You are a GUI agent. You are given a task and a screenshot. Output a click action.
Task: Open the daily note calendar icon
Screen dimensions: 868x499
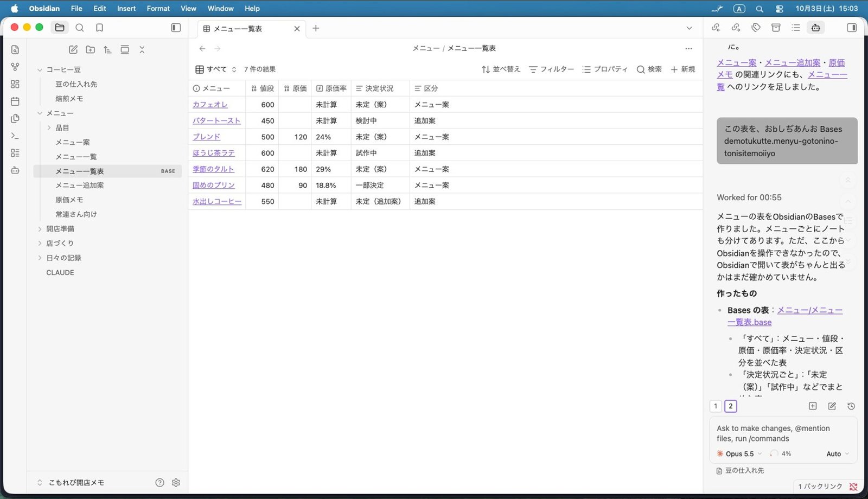(15, 101)
